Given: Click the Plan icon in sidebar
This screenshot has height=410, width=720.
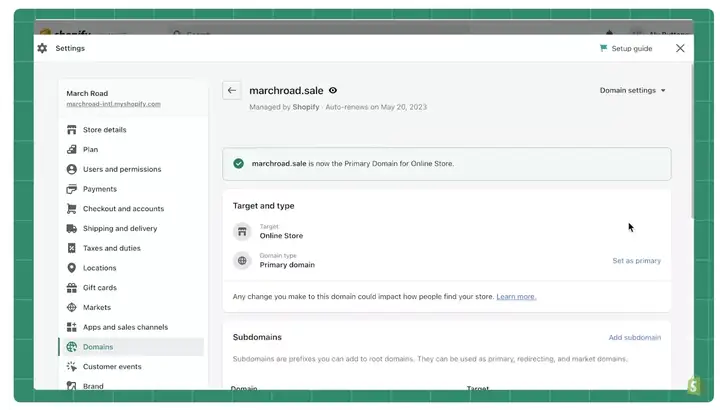Looking at the screenshot, I should pyautogui.click(x=72, y=150).
